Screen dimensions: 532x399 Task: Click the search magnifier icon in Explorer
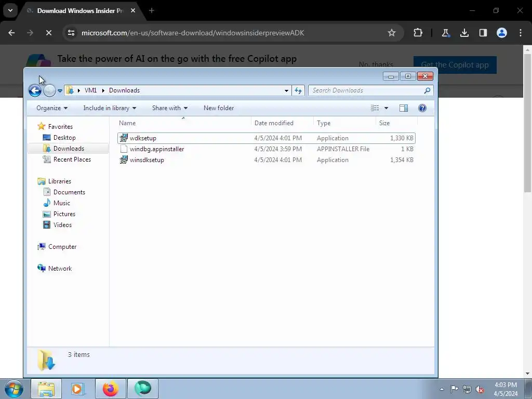coord(427,90)
